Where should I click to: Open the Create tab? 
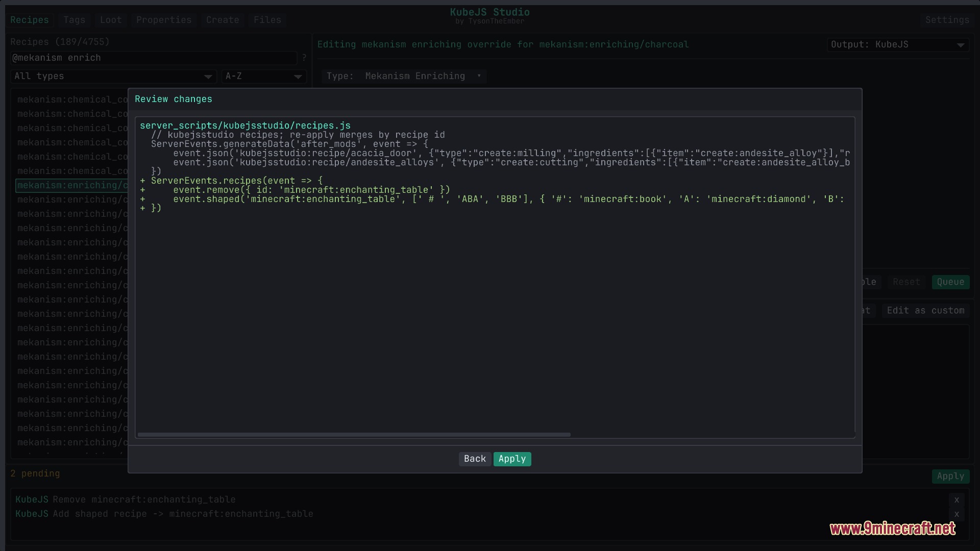click(x=223, y=20)
